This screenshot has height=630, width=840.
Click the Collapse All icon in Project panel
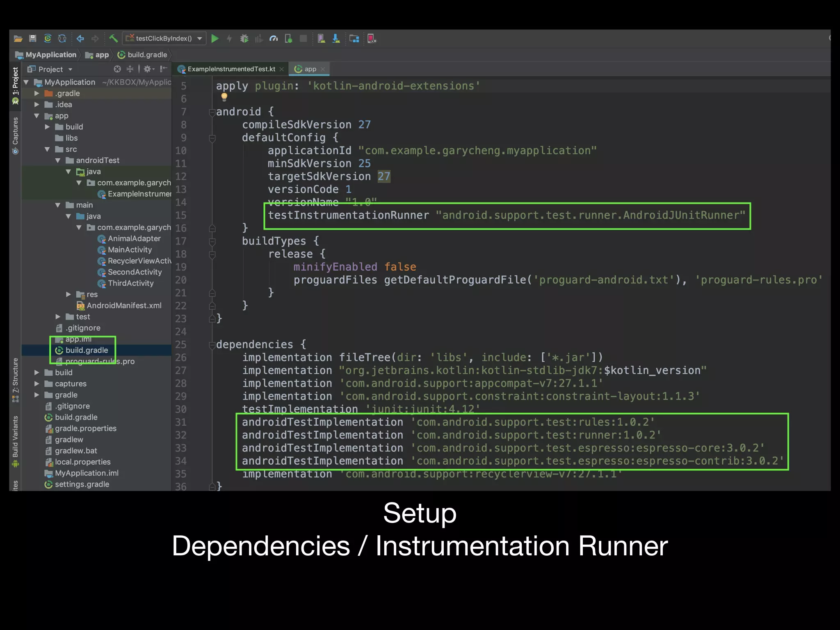point(130,69)
